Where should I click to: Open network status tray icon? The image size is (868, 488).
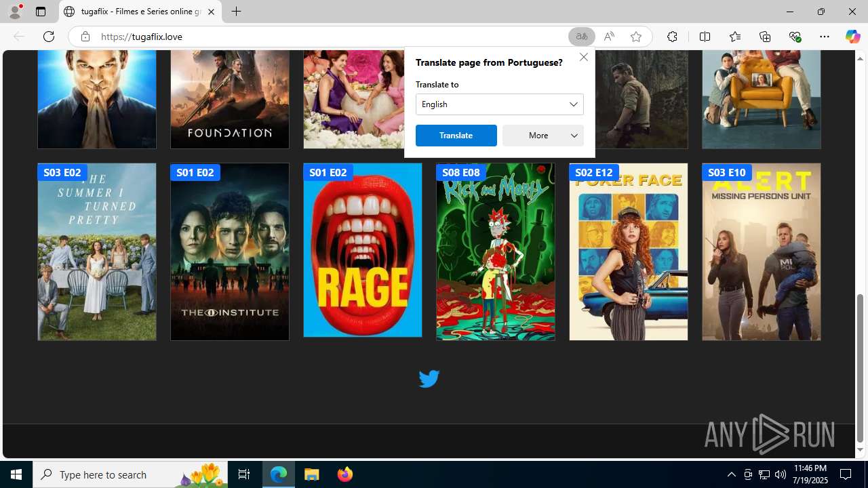[764, 474]
